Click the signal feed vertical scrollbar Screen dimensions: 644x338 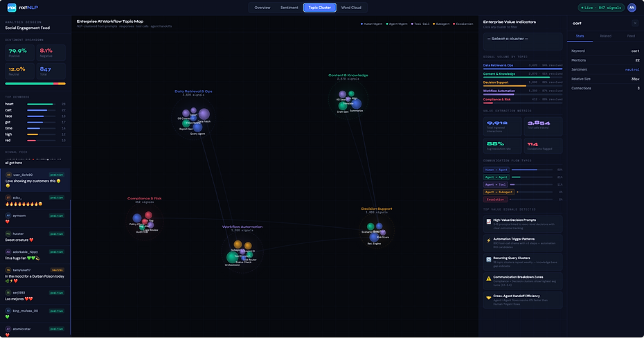[x=70, y=267]
